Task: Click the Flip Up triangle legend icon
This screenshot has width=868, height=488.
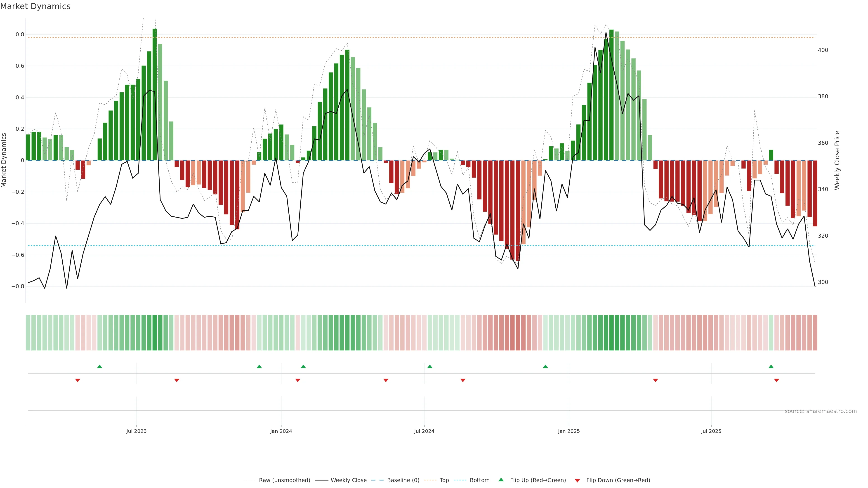Action: [501, 480]
